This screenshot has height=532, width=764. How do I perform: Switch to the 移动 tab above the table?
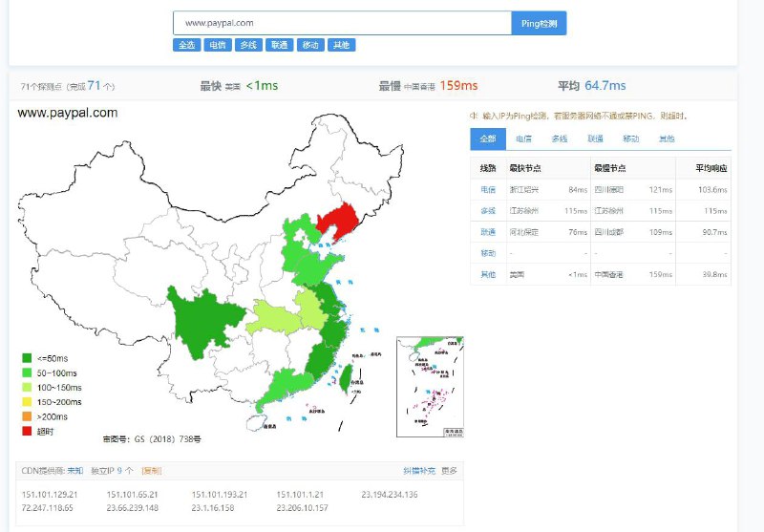tap(631, 138)
